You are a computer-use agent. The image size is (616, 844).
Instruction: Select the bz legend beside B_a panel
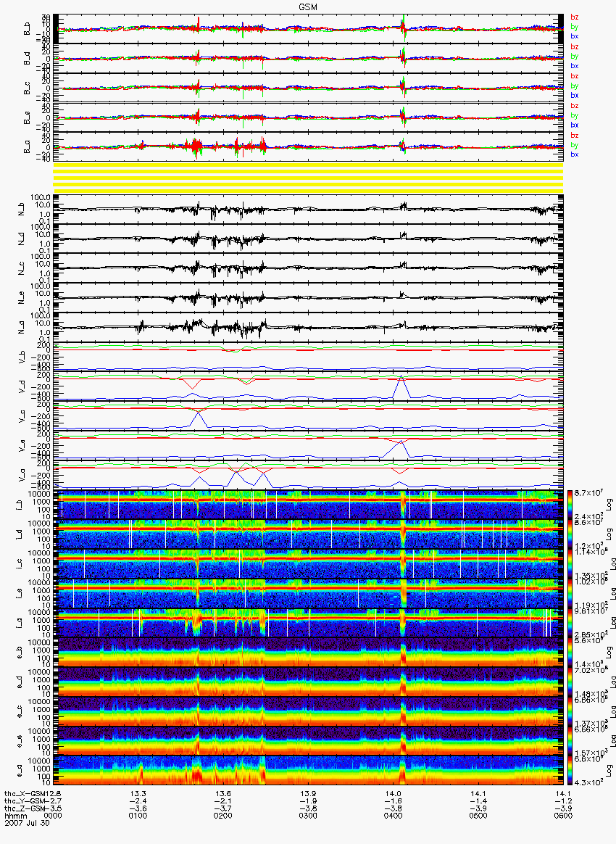(574, 135)
